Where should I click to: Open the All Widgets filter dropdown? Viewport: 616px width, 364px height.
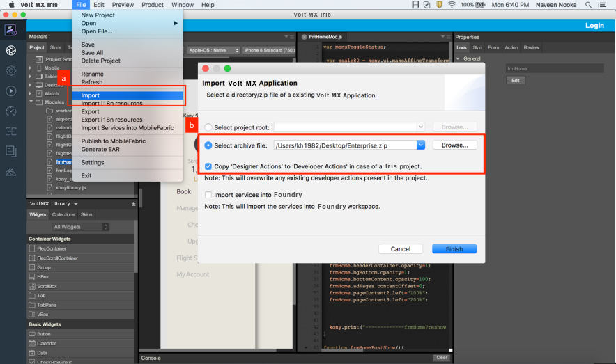pos(81,227)
